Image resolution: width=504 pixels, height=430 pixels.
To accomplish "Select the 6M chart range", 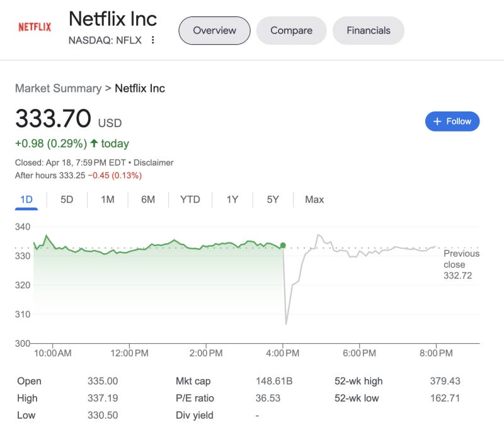I will 148,200.
